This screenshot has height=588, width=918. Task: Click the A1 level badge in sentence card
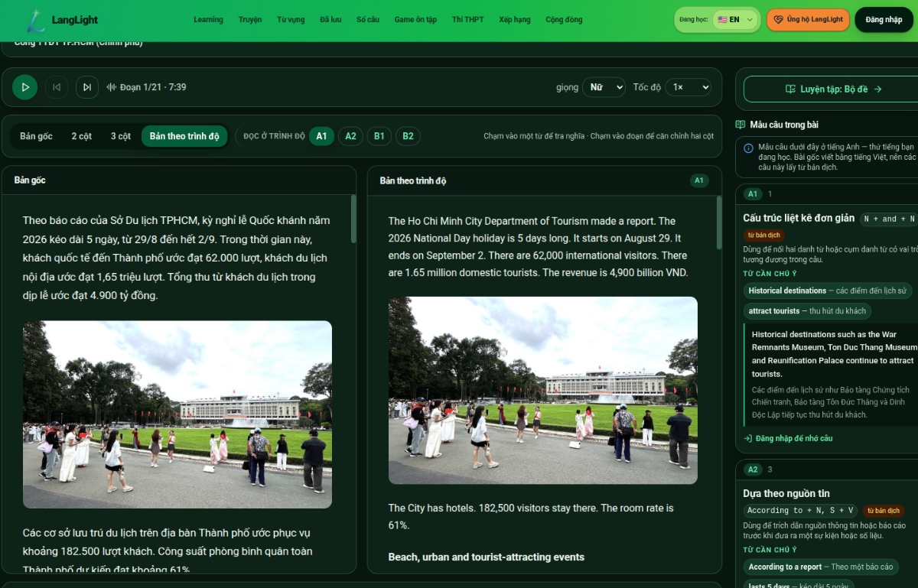(753, 194)
